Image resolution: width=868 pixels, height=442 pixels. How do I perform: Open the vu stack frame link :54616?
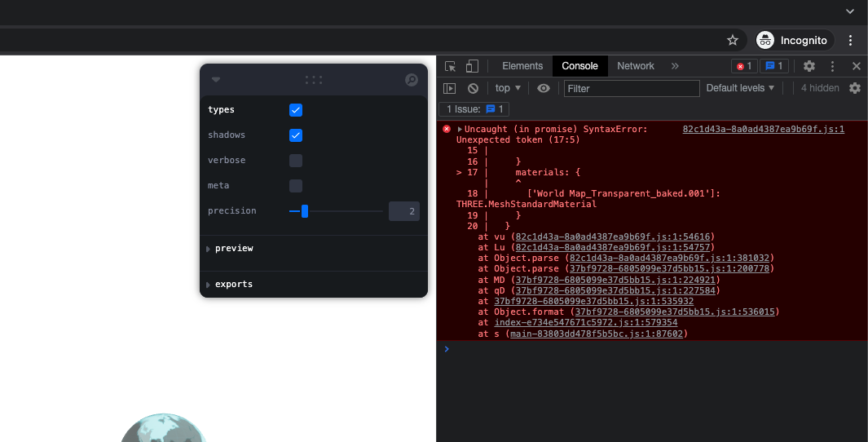(613, 236)
